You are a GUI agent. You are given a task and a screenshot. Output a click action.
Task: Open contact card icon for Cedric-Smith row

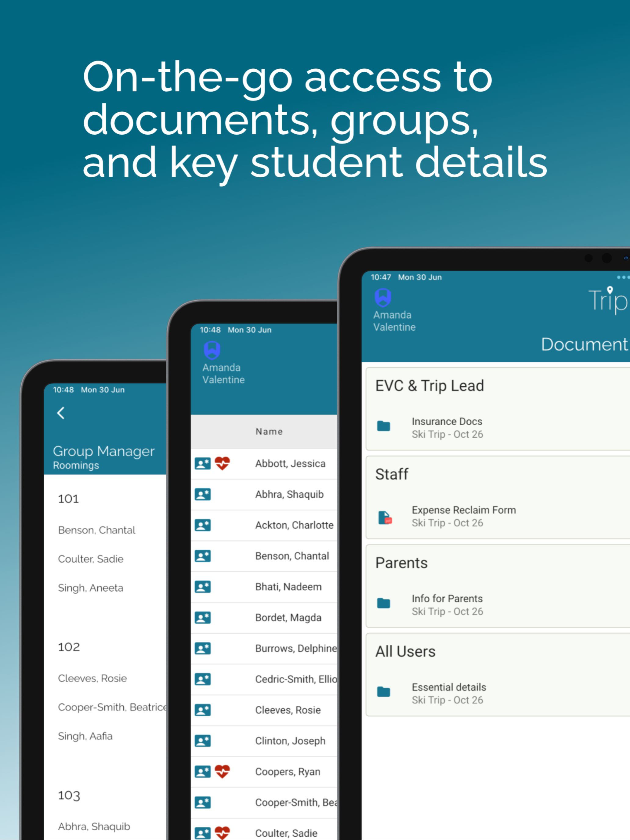(x=203, y=679)
